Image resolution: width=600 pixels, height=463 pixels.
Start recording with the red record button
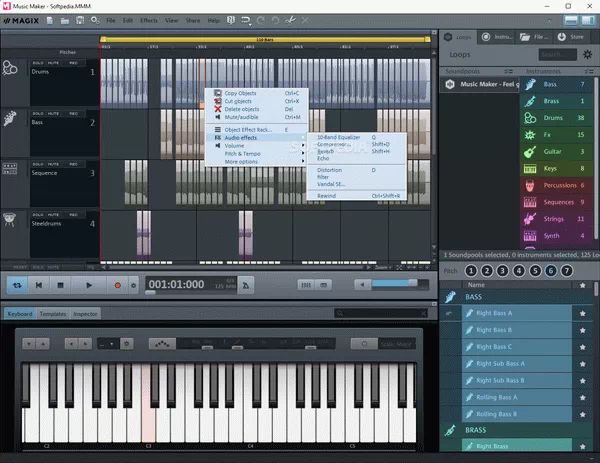pos(117,285)
